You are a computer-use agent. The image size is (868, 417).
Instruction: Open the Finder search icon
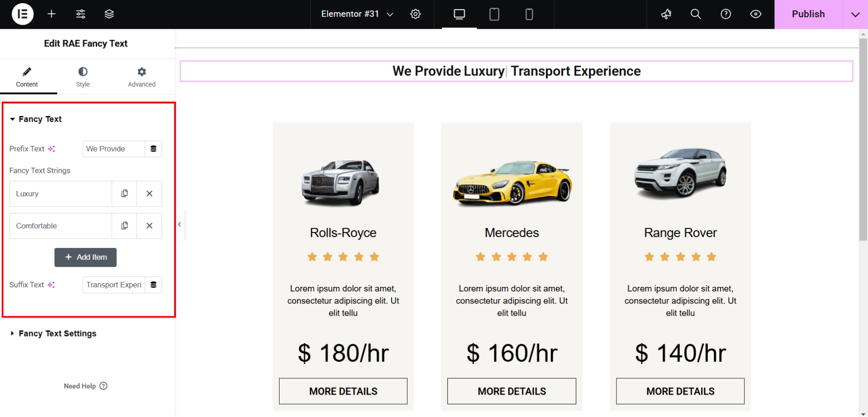pos(696,14)
